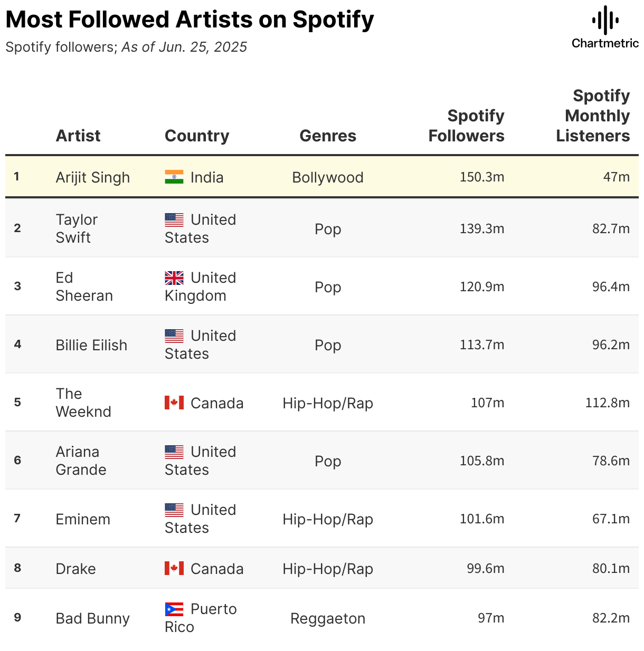Sort by Spotify Followers header
The width and height of the screenshot is (644, 651).
point(467,126)
